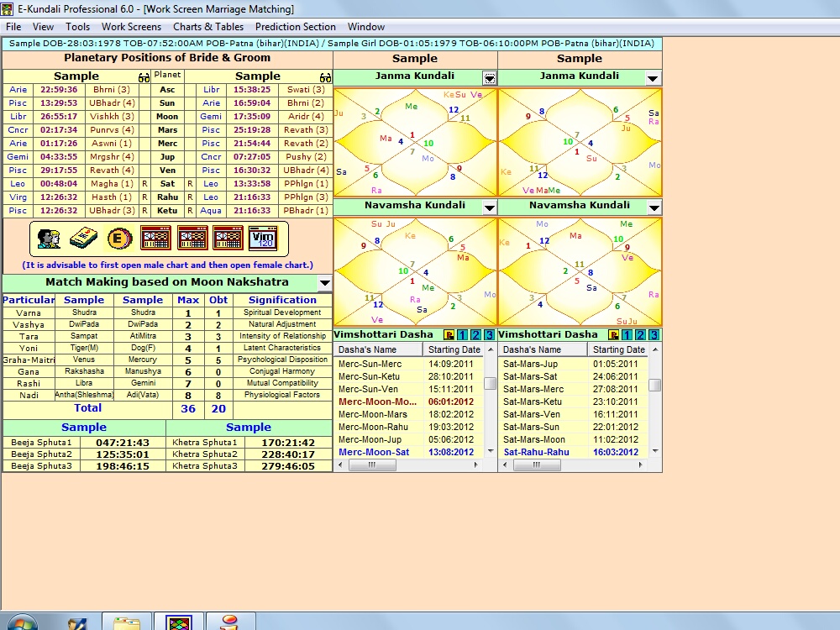Click Dasha's Name column header in right dasha list
Screen dimensions: 840x630
(x=543, y=349)
